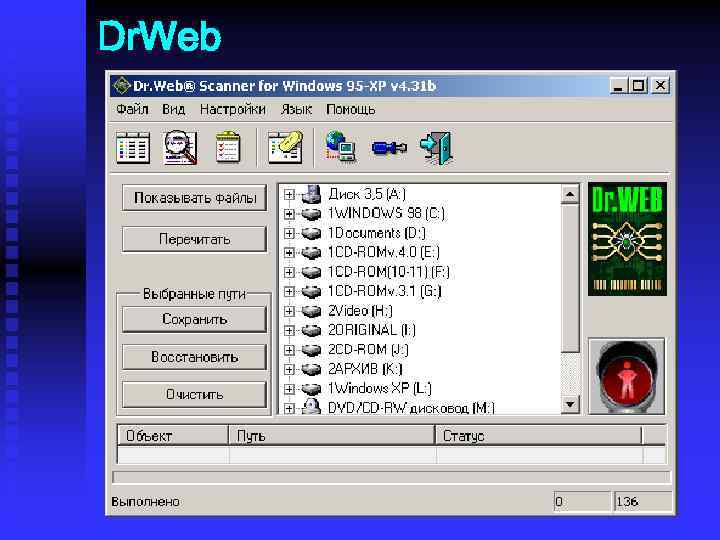The height and width of the screenshot is (540, 720).
Task: Click the Путь column header
Action: (332, 435)
